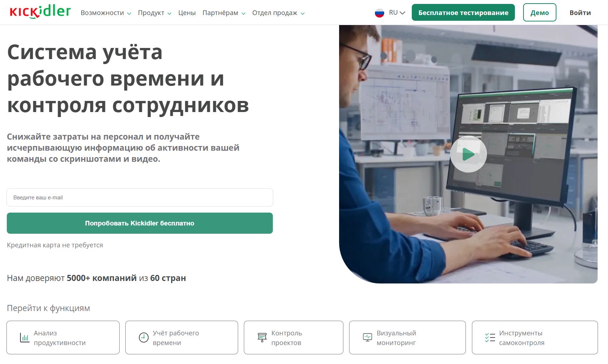Click the monitor icon for Визуальный мониторинг
This screenshot has height=364, width=608.
[367, 338]
